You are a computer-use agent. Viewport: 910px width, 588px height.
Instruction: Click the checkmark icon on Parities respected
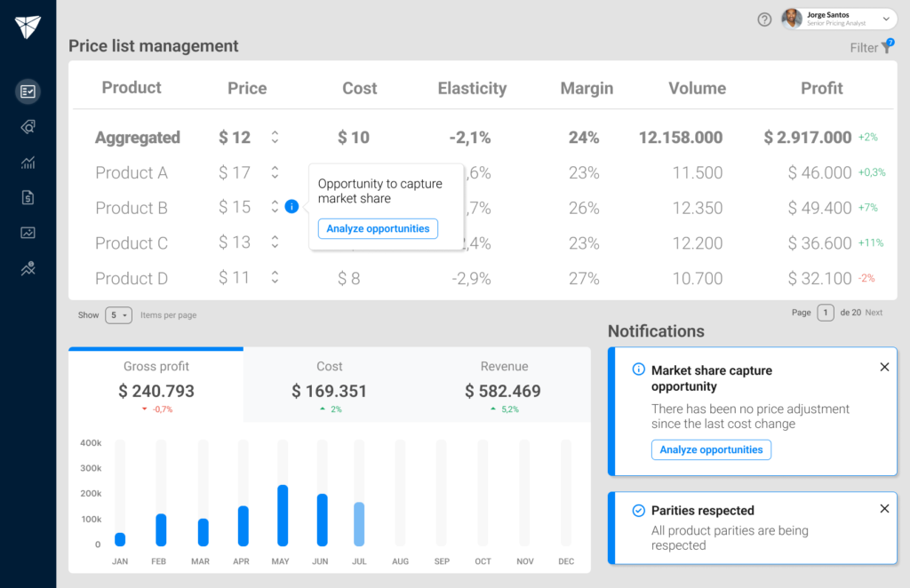coord(638,511)
